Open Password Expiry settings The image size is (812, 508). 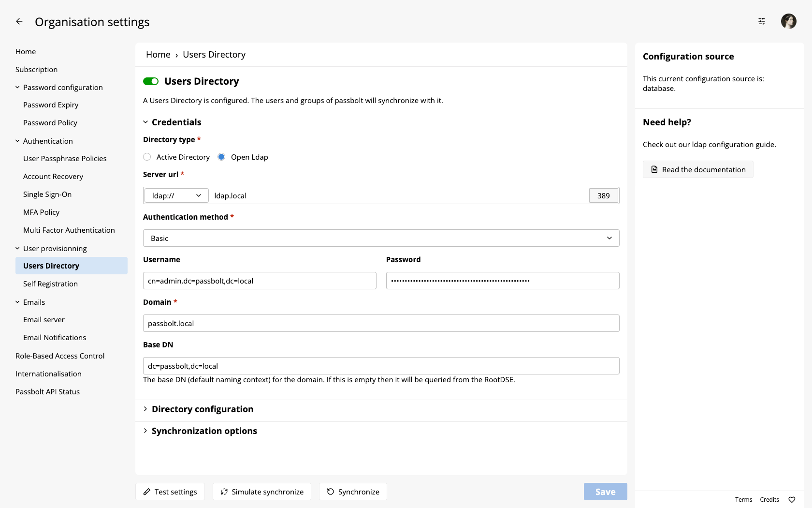[x=51, y=105]
